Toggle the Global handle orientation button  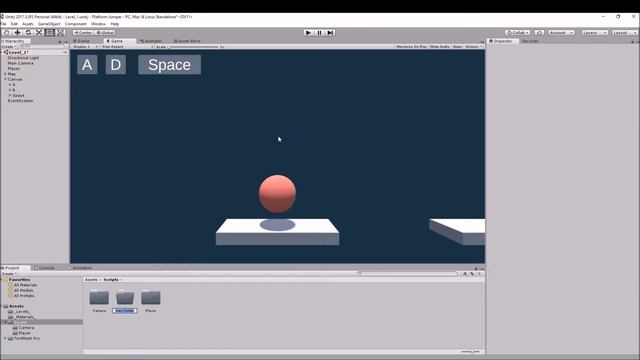pos(105,32)
